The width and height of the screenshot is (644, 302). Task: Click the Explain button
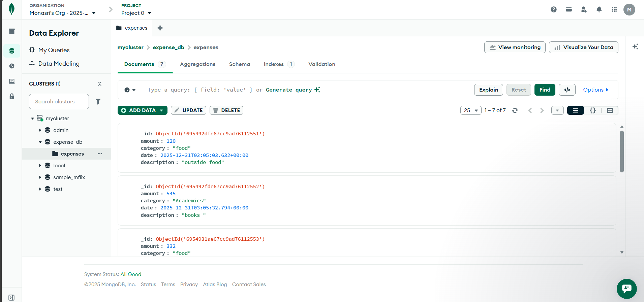489,90
